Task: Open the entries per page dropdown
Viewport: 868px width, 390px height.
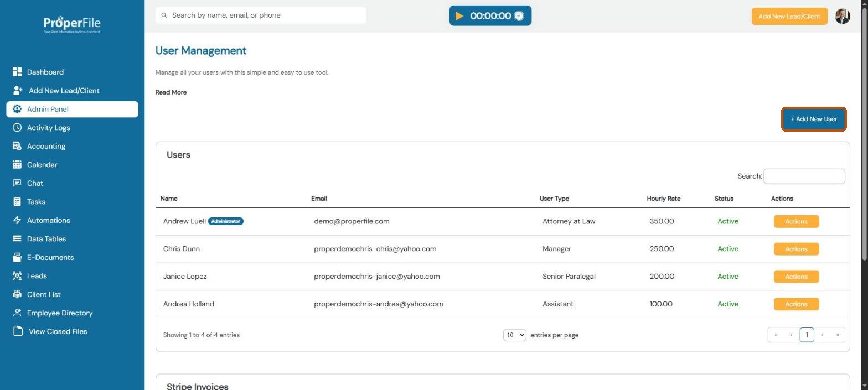Action: pos(514,335)
